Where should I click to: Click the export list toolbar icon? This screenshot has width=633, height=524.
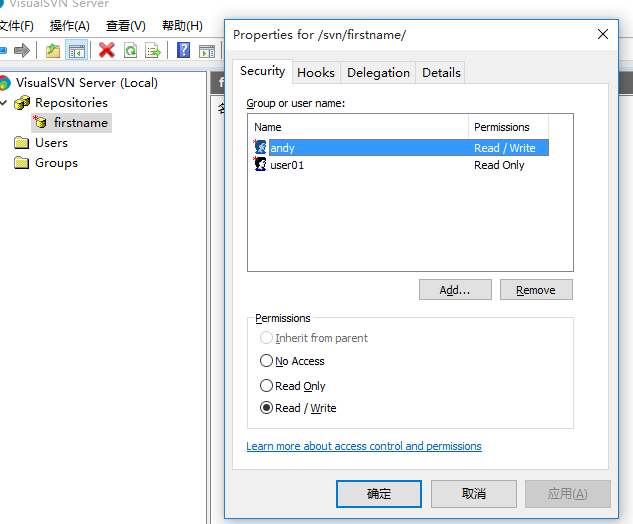[153, 51]
